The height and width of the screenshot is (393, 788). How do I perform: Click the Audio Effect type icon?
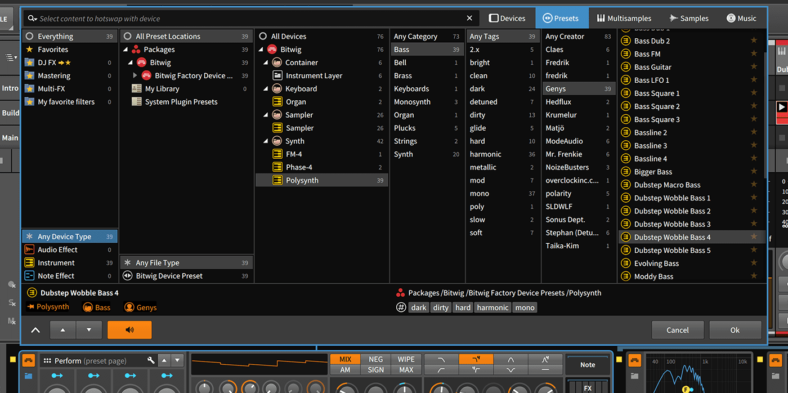(x=29, y=249)
